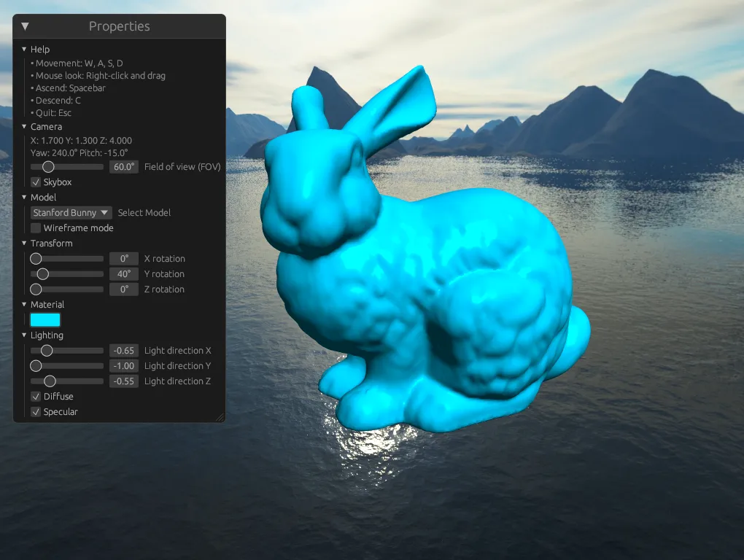Click the panel resize grip at bottom-right
Screen dimensions: 744x560
[x=221, y=416]
